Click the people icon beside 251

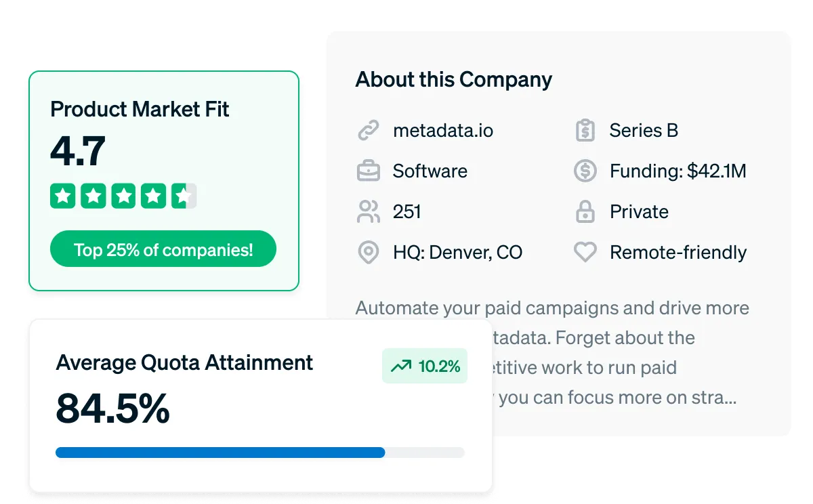[368, 211]
